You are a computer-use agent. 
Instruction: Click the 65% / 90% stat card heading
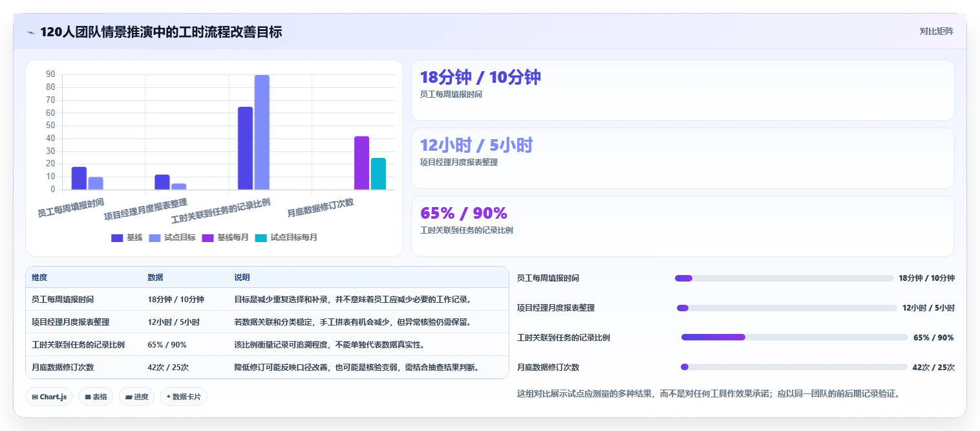click(463, 213)
